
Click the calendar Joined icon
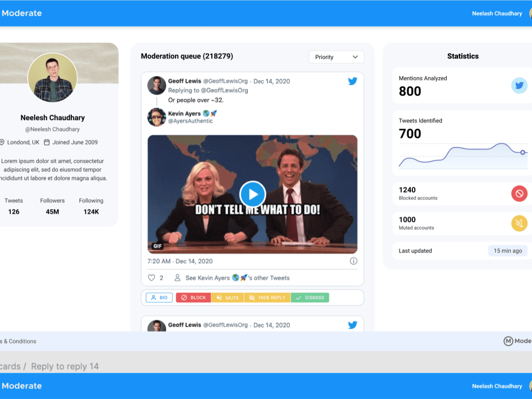pos(47,143)
